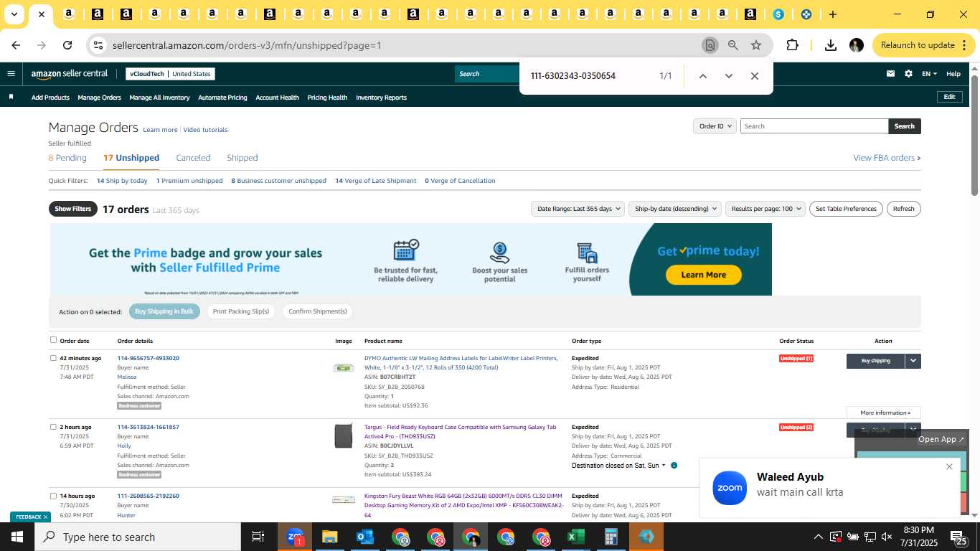Open the Seller Central settings gear

coord(908,73)
